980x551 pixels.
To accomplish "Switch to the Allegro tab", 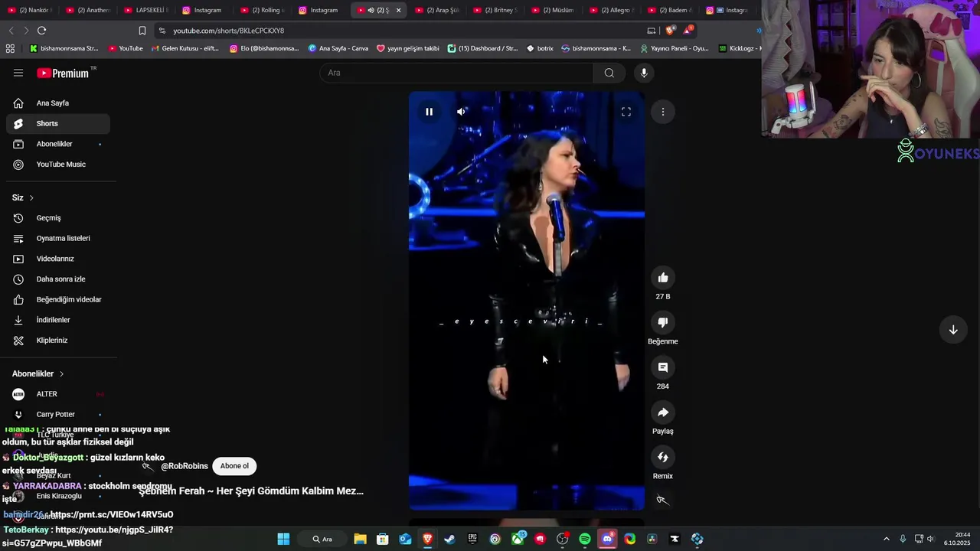I will click(612, 10).
